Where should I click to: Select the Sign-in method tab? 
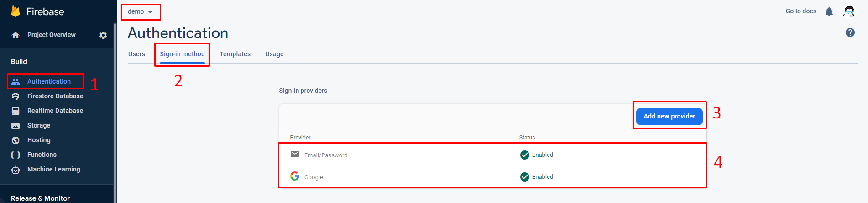coord(182,54)
